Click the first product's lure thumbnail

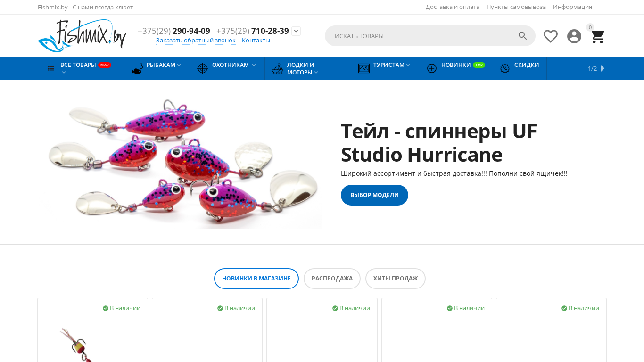pos(75,345)
